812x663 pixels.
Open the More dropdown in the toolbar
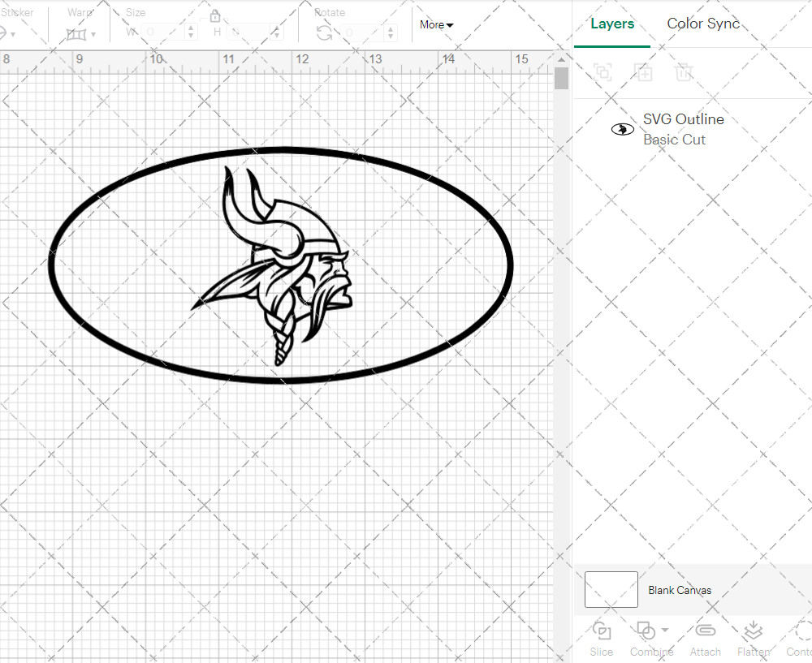click(437, 24)
